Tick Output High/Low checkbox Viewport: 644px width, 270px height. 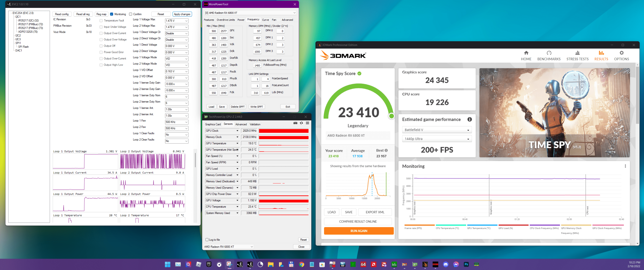[x=101, y=65]
